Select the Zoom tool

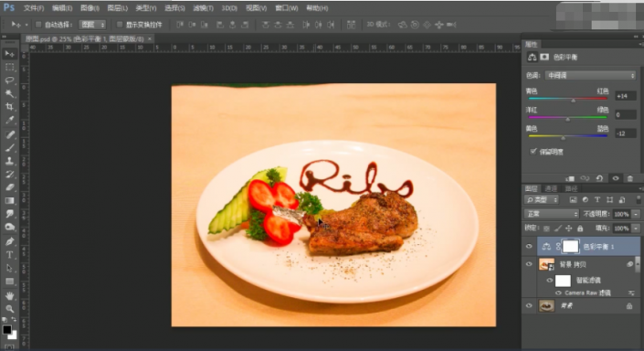click(x=9, y=309)
